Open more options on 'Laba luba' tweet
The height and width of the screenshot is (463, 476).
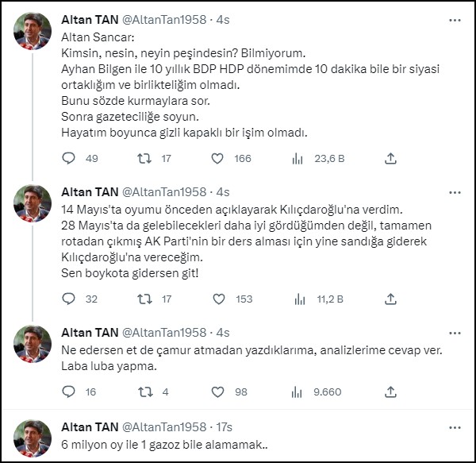(x=453, y=332)
